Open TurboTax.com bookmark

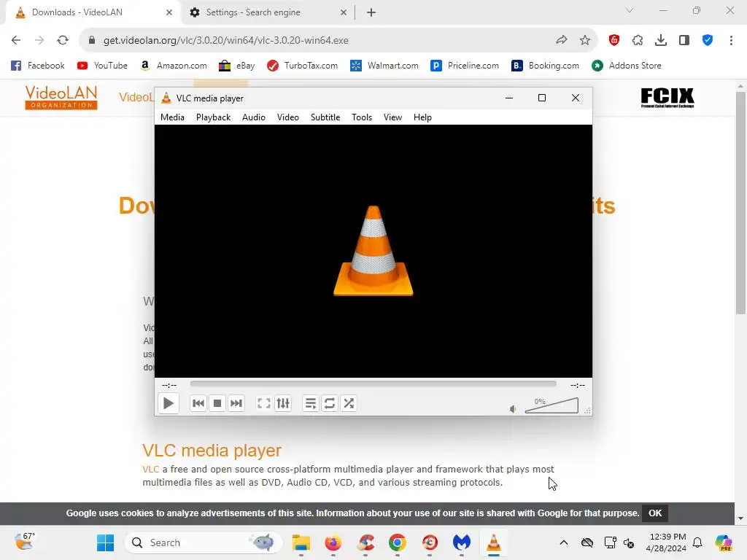303,66
